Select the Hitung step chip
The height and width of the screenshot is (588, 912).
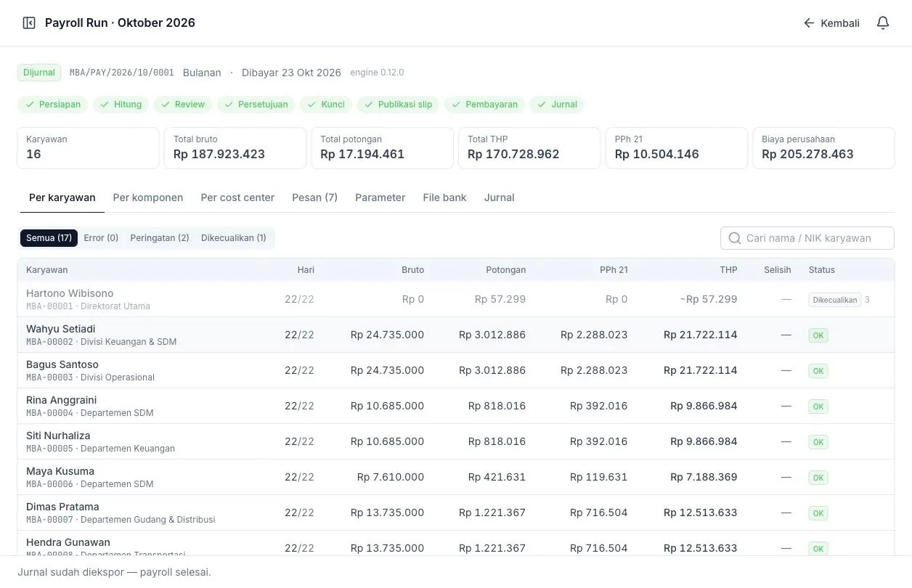[x=121, y=105]
